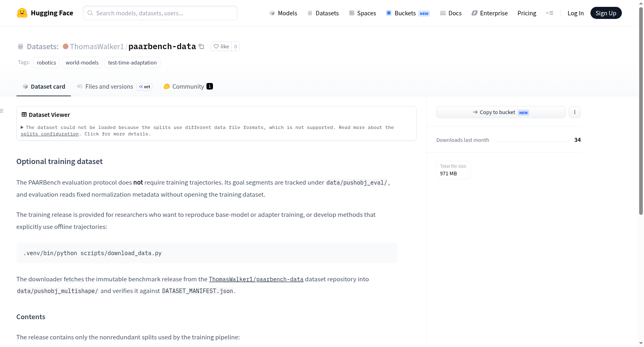644x347 pixels.
Task: Click the world-models tag
Action: coord(82,62)
